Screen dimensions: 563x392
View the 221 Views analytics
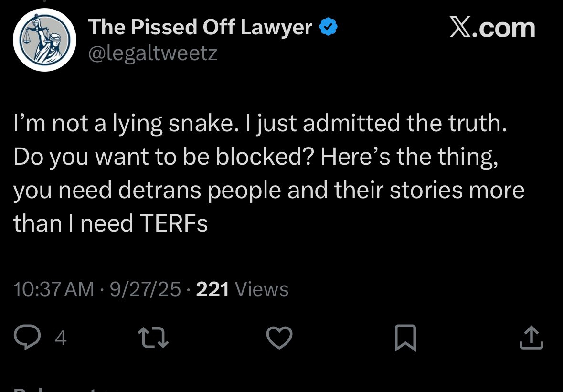point(242,289)
